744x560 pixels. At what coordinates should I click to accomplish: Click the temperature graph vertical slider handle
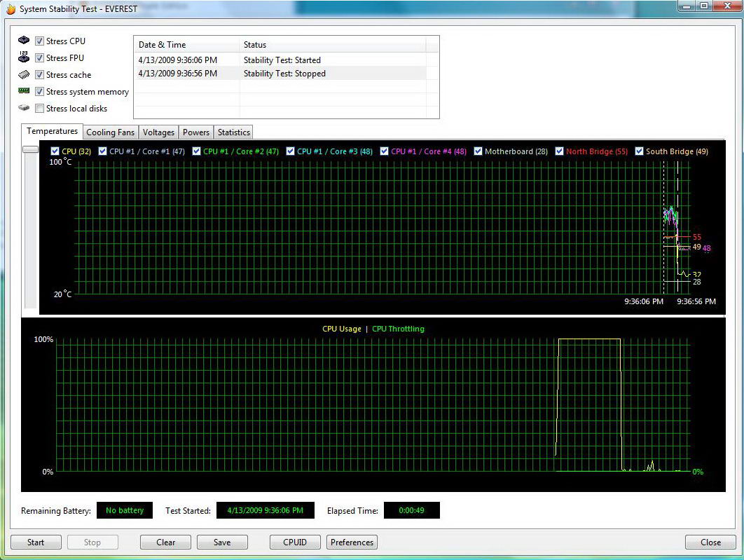click(30, 149)
